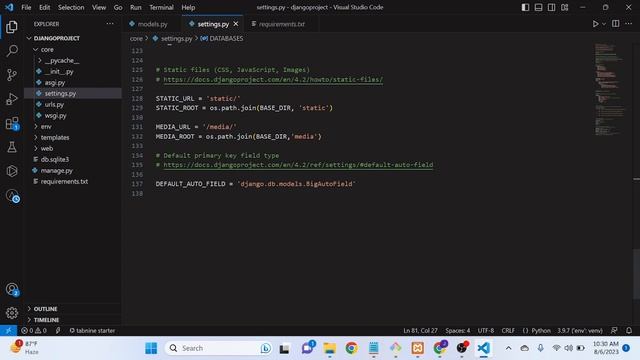640x360 pixels.
Task: Open the Help menu
Action: pyautogui.click(x=188, y=7)
